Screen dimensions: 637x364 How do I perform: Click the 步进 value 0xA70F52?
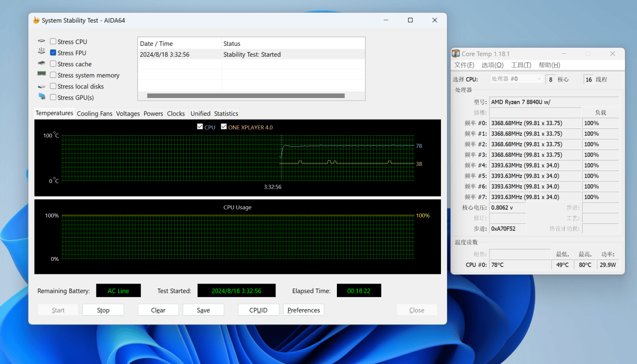click(507, 229)
